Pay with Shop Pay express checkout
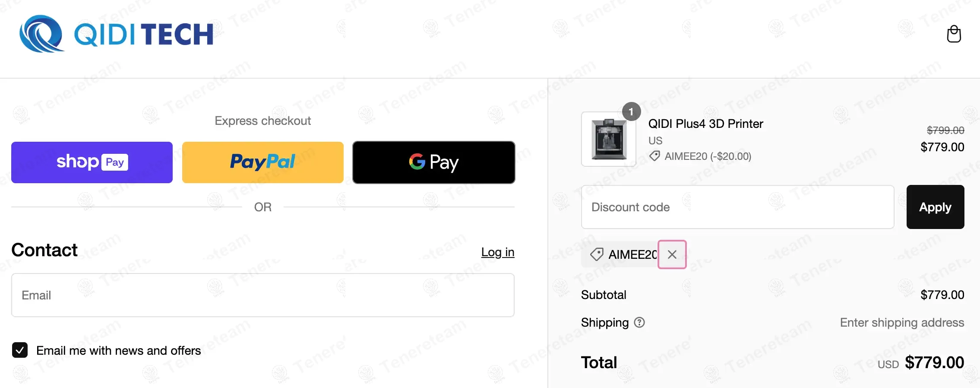Image resolution: width=980 pixels, height=388 pixels. tap(92, 162)
